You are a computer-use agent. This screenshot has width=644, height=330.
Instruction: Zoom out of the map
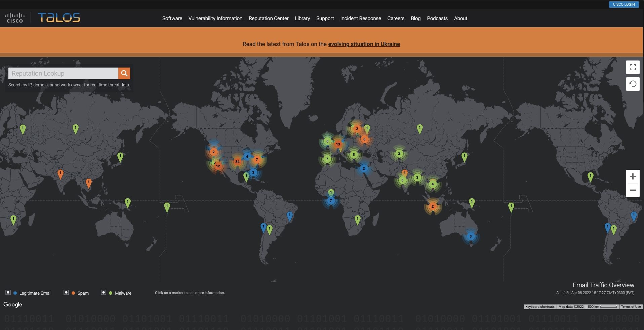pos(633,190)
